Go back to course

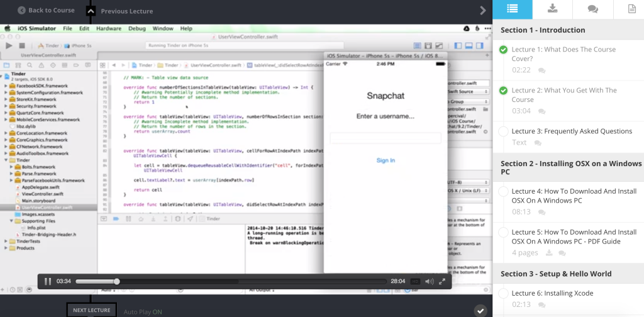pos(46,10)
